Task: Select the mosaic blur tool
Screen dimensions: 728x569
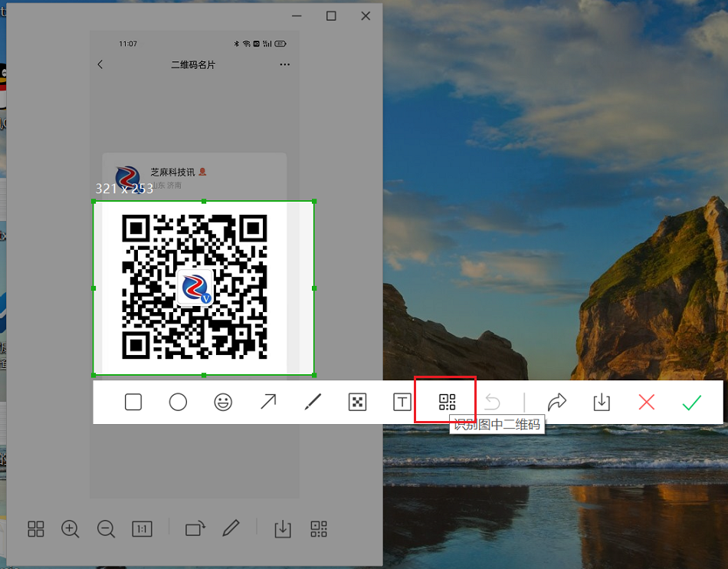Action: coord(358,402)
